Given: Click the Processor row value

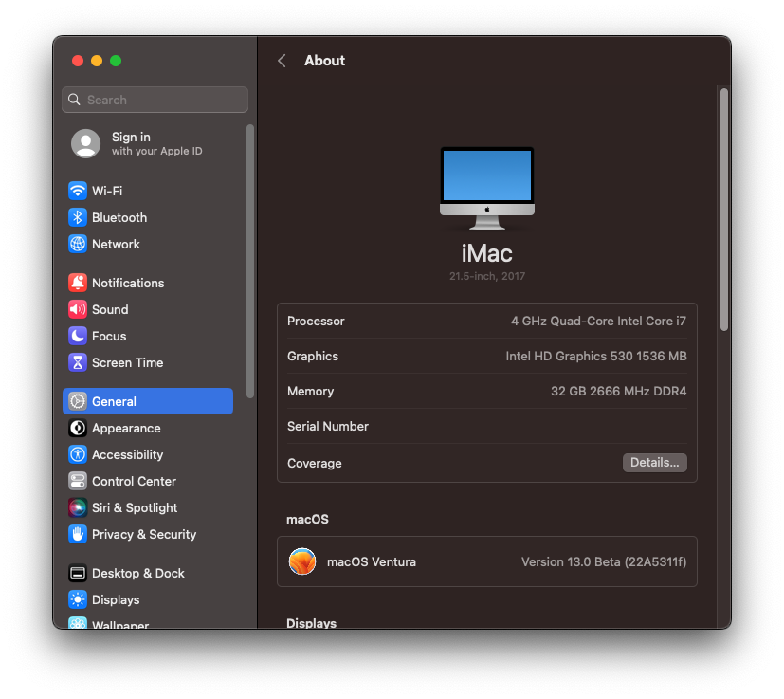Looking at the screenshot, I should (x=598, y=321).
